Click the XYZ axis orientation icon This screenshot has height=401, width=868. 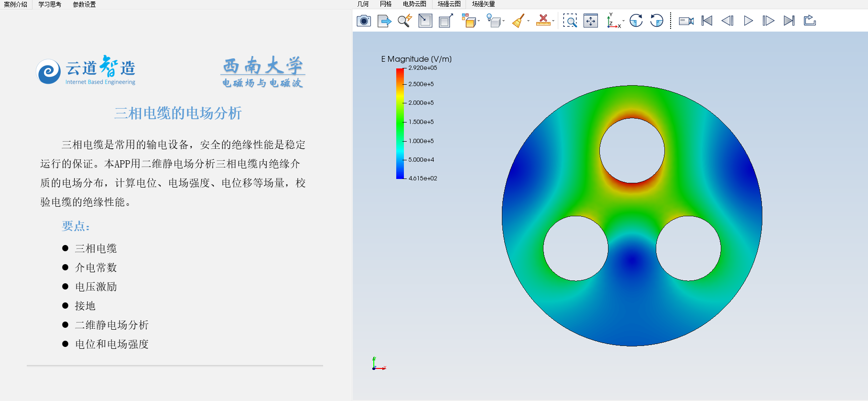pos(613,21)
